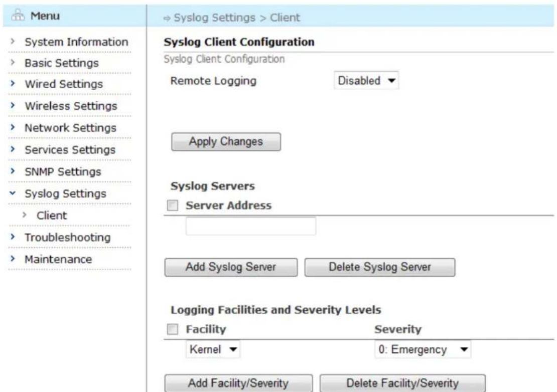Expand the Basic Settings chevron

click(x=13, y=63)
